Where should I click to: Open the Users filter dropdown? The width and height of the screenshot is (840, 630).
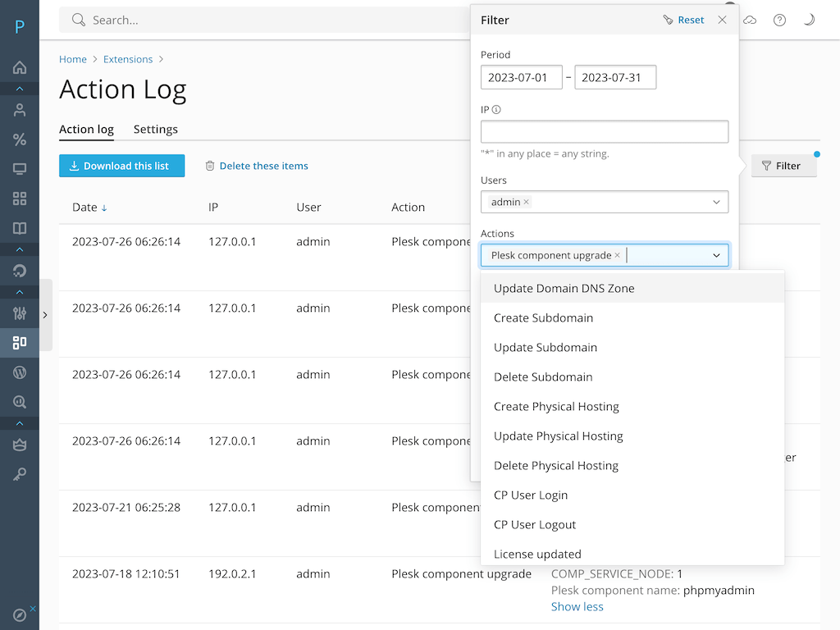[x=718, y=202]
